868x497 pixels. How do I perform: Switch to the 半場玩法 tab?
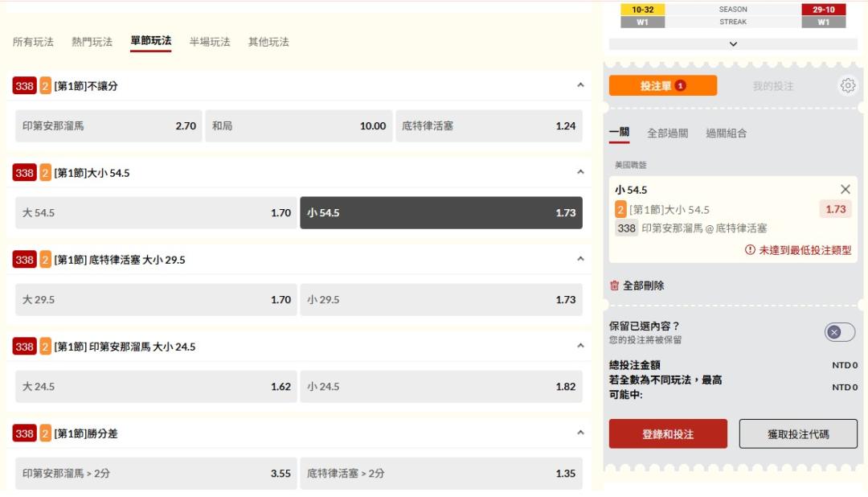pos(210,42)
